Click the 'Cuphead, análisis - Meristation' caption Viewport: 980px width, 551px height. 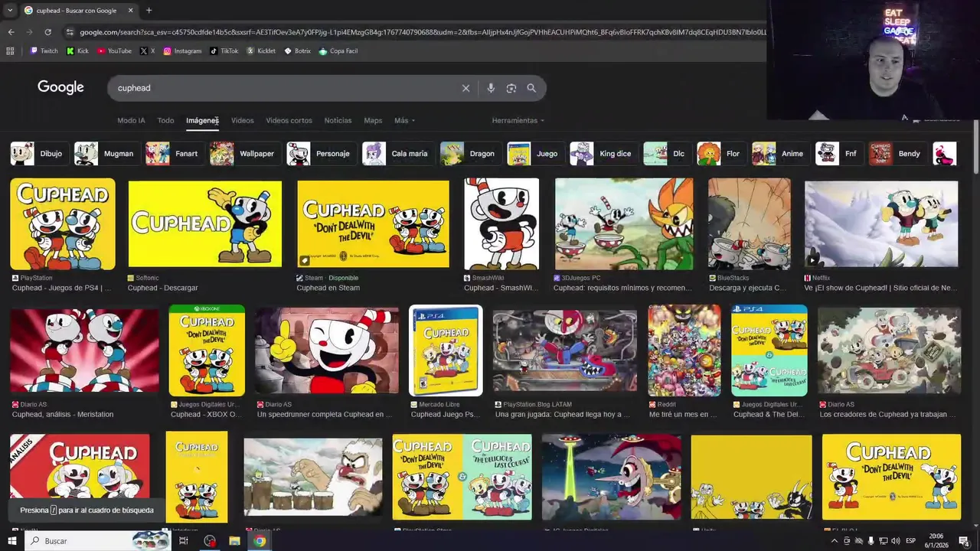63,415
